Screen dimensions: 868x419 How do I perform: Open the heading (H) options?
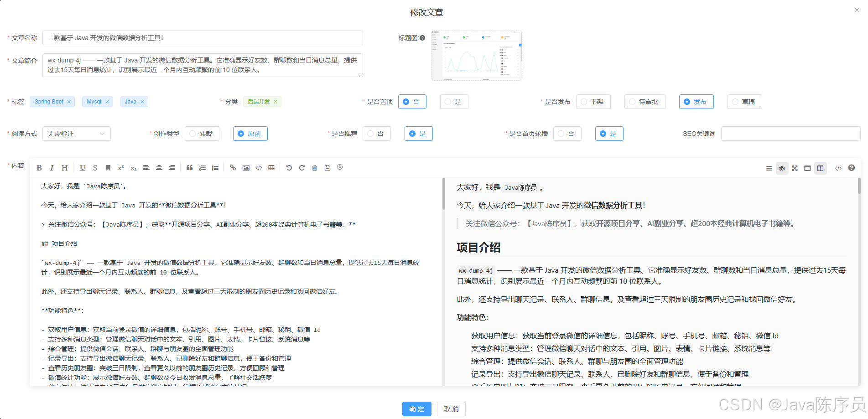[65, 168]
